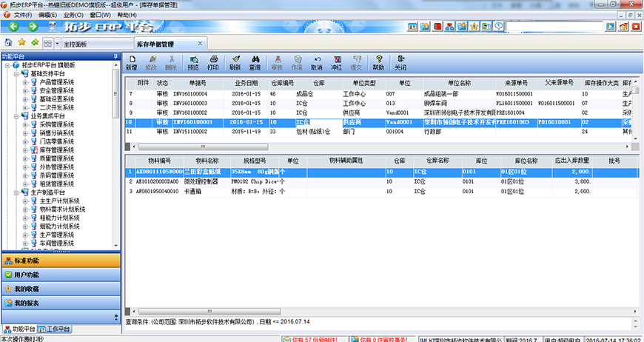Click the 刷新 (Refresh) toolbar icon

pyautogui.click(x=235, y=62)
